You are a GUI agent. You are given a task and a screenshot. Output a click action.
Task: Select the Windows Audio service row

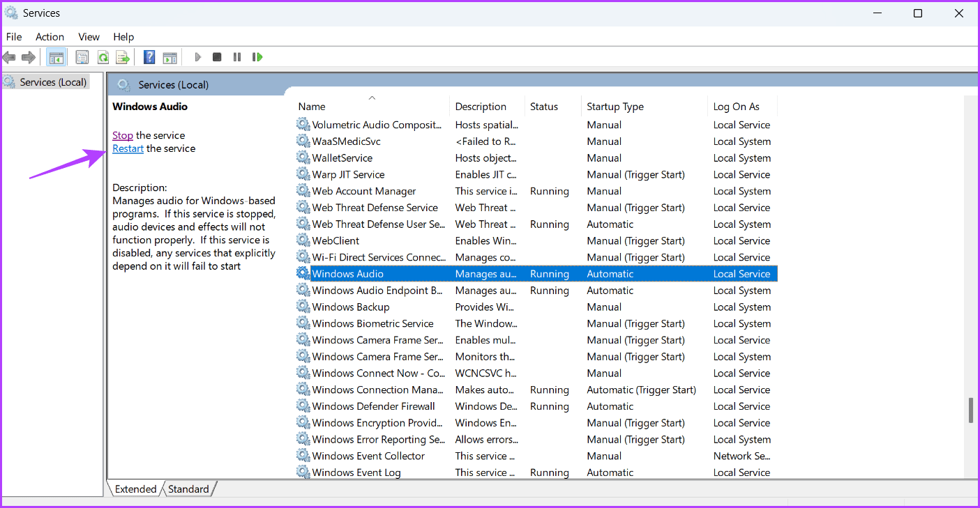[x=536, y=274]
